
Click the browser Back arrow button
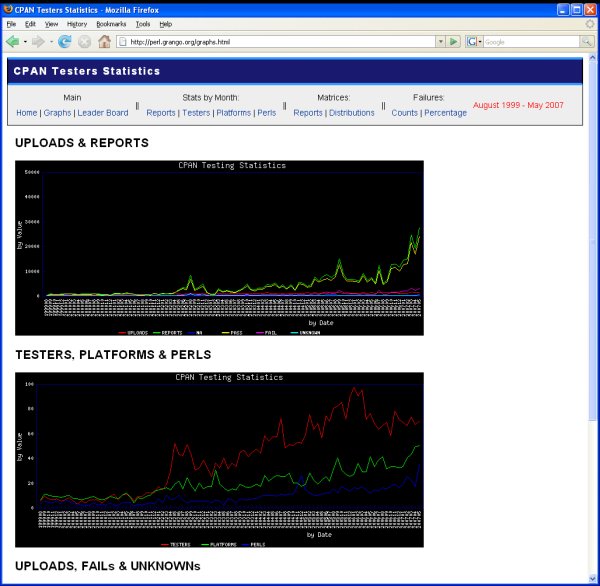[13, 42]
